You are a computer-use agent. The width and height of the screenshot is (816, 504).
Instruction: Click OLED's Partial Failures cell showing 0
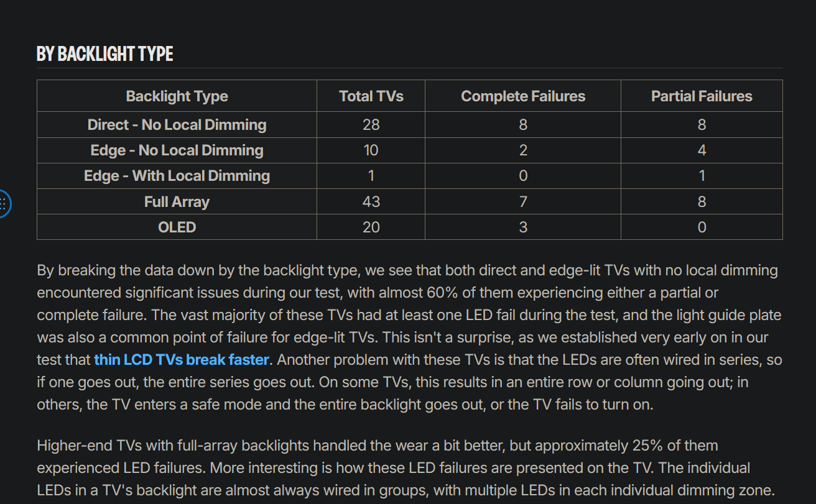pos(701,227)
